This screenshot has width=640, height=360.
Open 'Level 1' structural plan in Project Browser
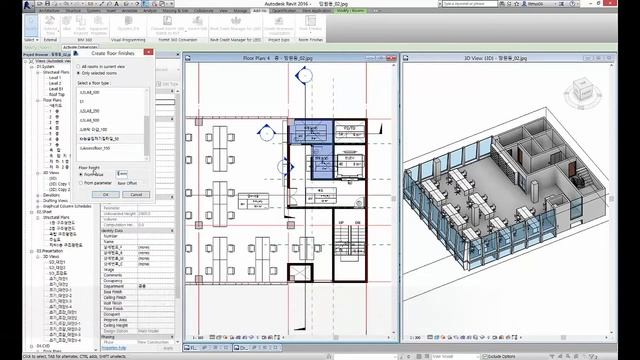(x=55, y=78)
